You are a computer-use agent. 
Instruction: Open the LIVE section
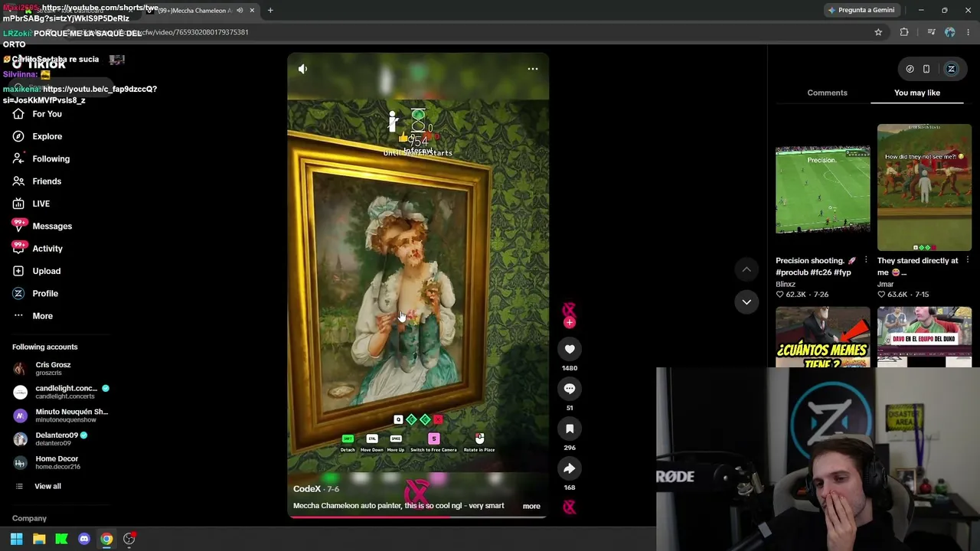pyautogui.click(x=41, y=204)
